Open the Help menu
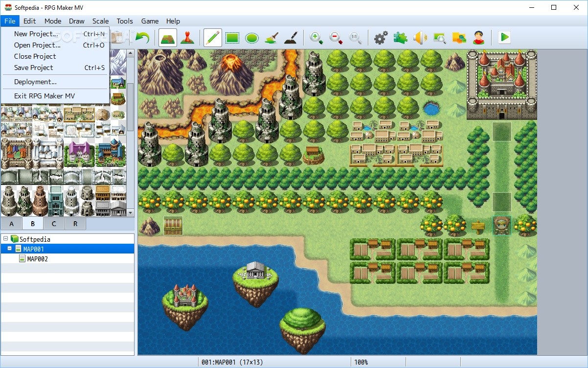588x368 pixels. pyautogui.click(x=173, y=21)
